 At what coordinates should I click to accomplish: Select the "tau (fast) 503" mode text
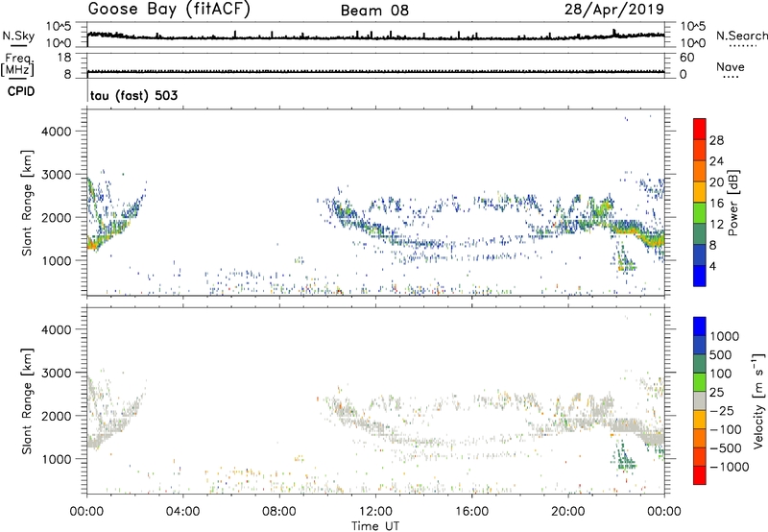(133, 95)
